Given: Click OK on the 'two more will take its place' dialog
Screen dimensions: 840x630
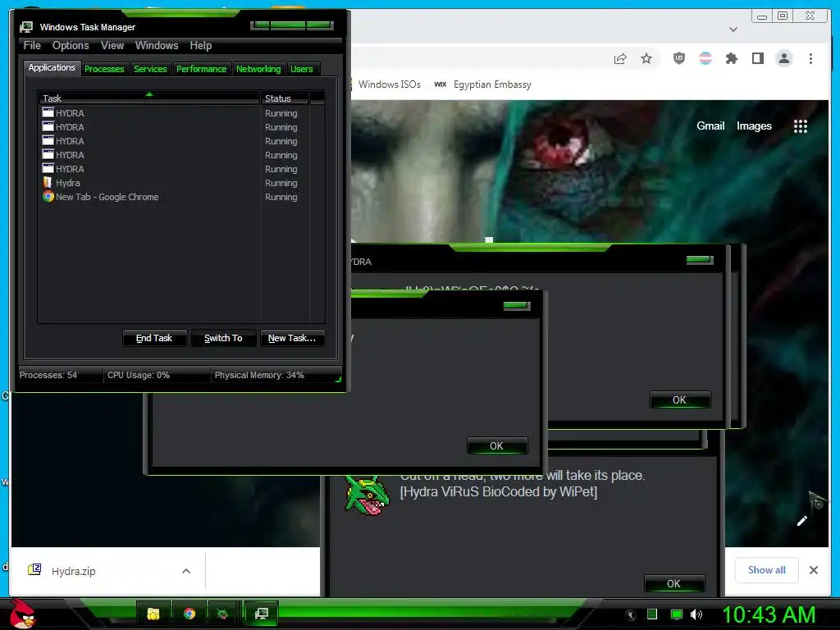Looking at the screenshot, I should pyautogui.click(x=674, y=583).
